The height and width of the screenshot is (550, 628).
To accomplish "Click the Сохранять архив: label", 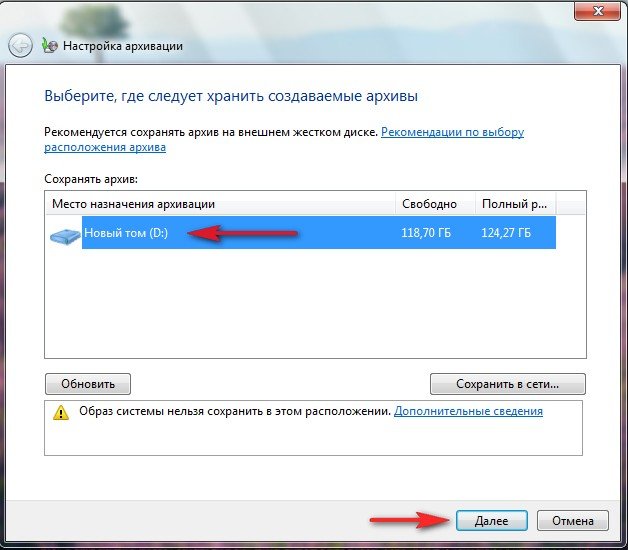I will (91, 179).
